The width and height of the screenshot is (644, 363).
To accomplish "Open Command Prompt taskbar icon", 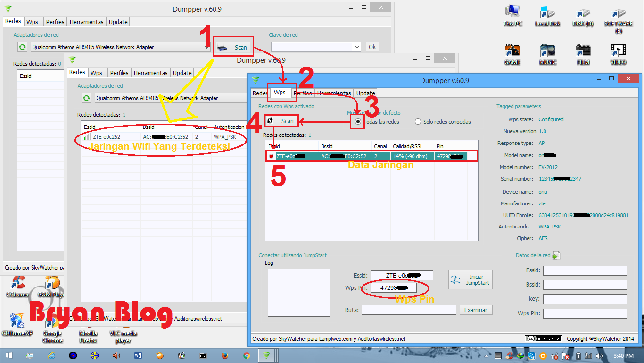I will (x=203, y=355).
